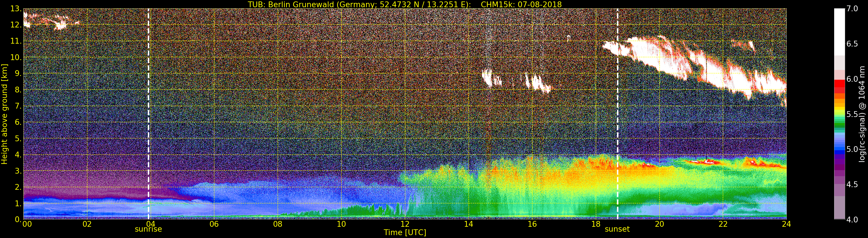Viewport: 868px width, 238px height.
Task: Click the '6.5' colorbar tick label
Action: coord(852,44)
